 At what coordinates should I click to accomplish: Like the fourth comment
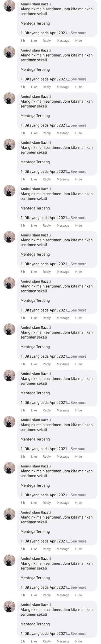point(34,179)
